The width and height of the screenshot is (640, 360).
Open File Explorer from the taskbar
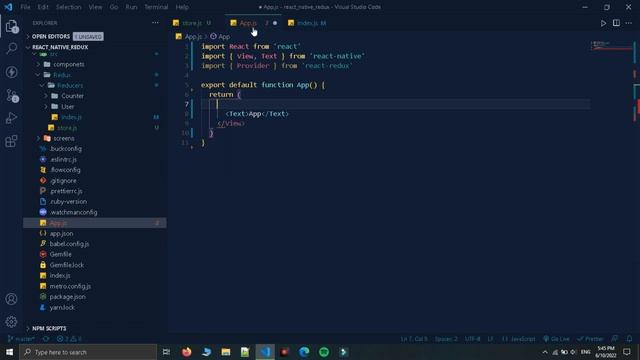point(226,352)
